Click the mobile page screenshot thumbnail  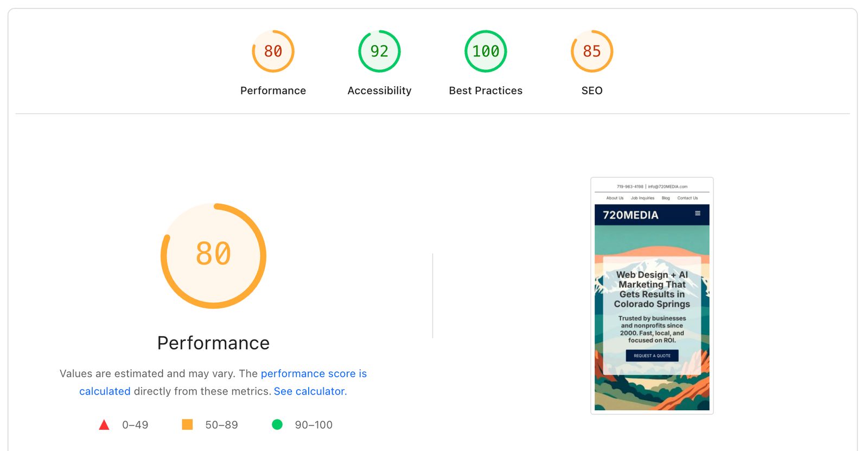652,296
